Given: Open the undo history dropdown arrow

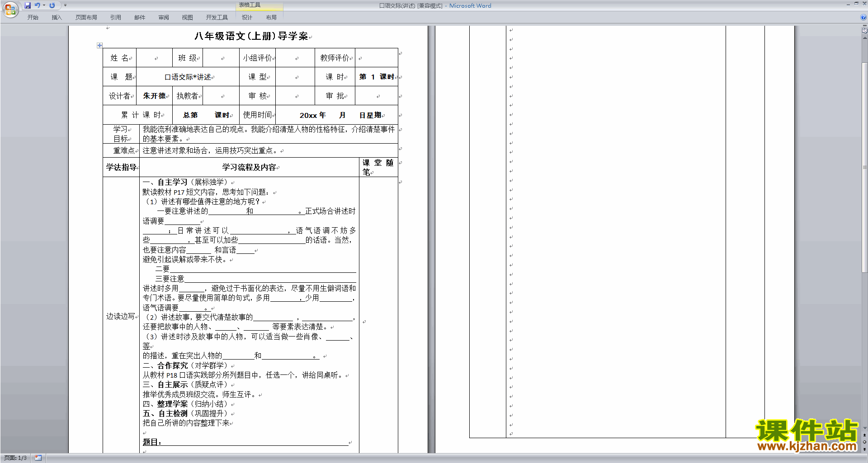Looking at the screenshot, I should (x=44, y=5).
